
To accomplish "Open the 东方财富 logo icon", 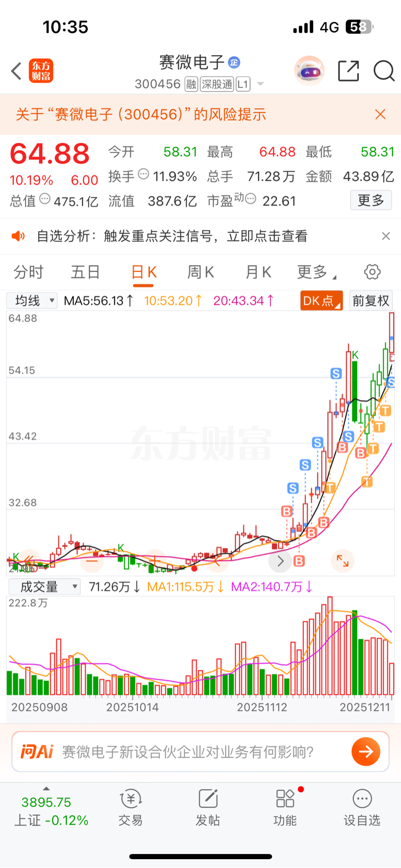I will click(41, 71).
